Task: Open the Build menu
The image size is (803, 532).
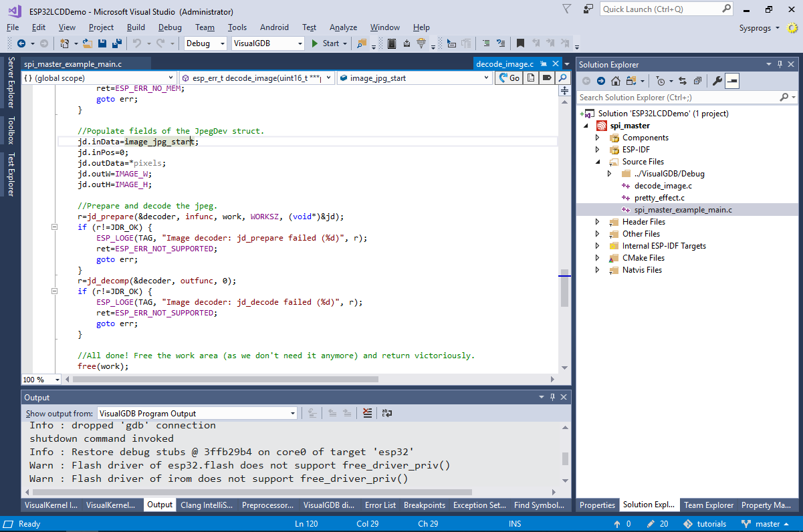Action: pos(136,27)
